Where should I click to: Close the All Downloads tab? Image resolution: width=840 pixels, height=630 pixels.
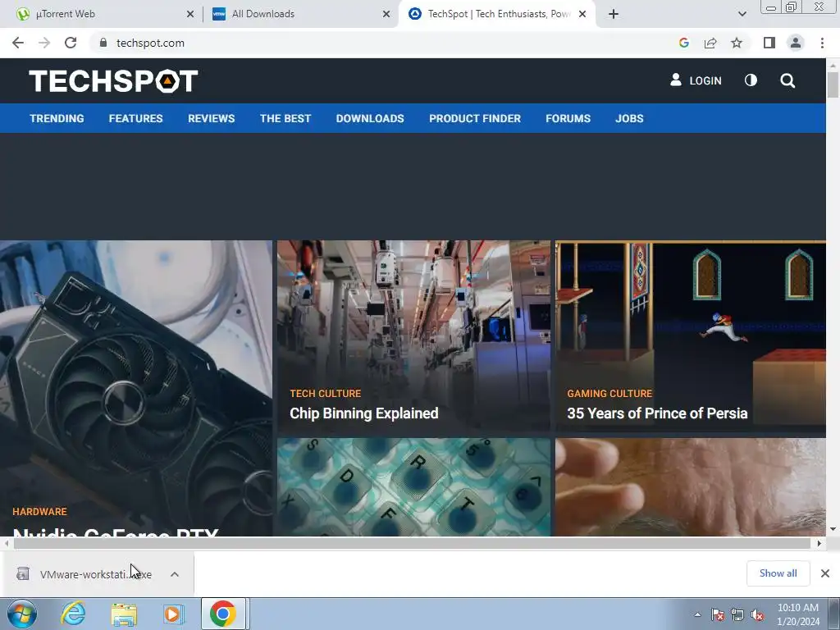click(386, 14)
